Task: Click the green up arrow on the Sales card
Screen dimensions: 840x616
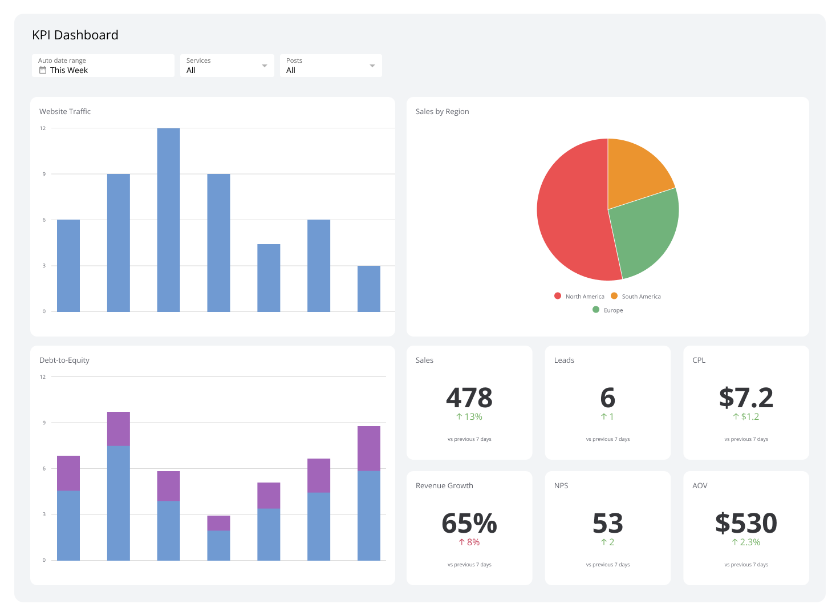Action: point(460,416)
